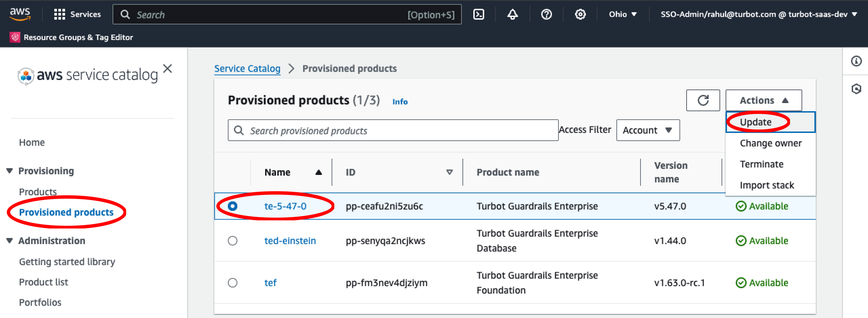Screen dimensions: 868x318
Task: Launch AWS CloudShell from the top bar
Action: point(479,14)
